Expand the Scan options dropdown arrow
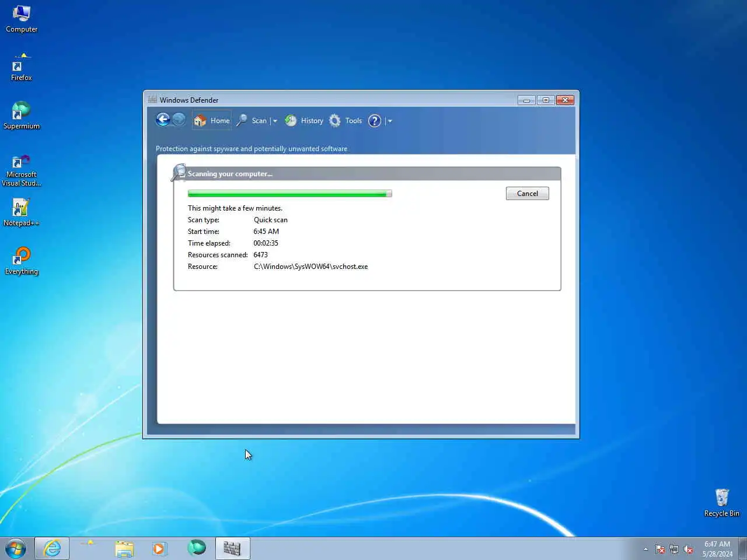The height and width of the screenshot is (560, 747). 275,121
